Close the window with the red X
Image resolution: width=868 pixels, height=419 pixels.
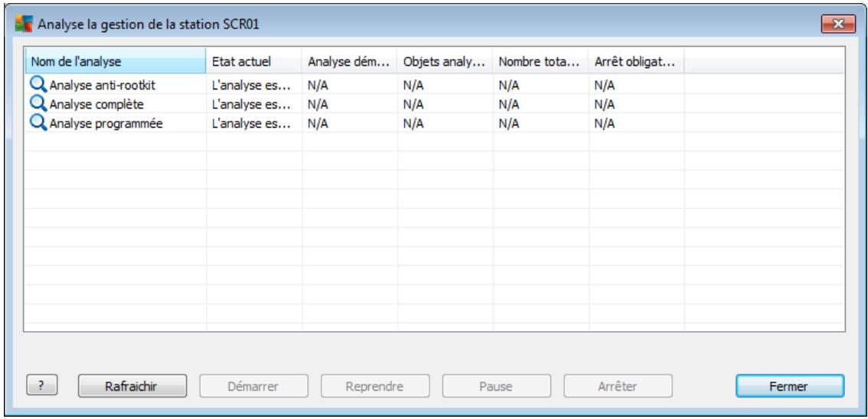pos(839,24)
